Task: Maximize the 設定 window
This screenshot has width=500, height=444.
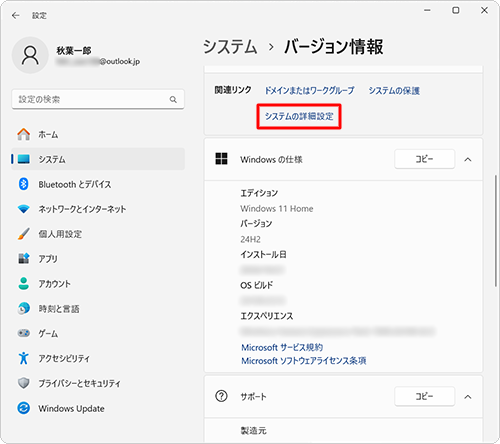Action: [x=456, y=10]
